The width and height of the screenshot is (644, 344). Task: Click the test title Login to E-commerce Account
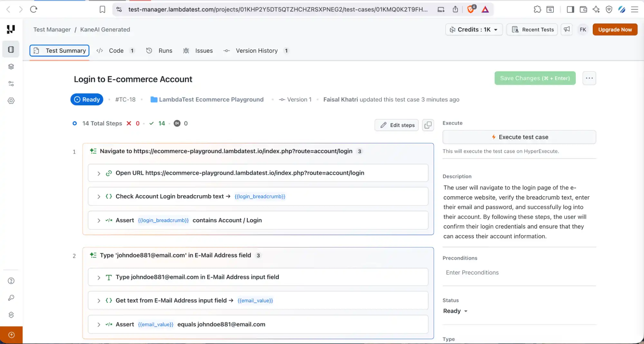click(133, 79)
